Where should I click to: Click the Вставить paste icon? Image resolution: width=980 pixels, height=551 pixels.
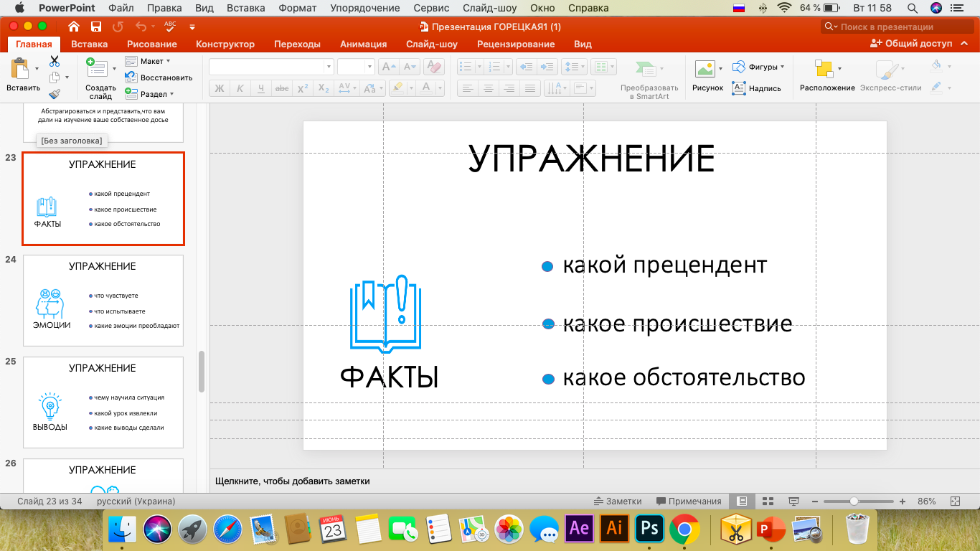click(19, 70)
